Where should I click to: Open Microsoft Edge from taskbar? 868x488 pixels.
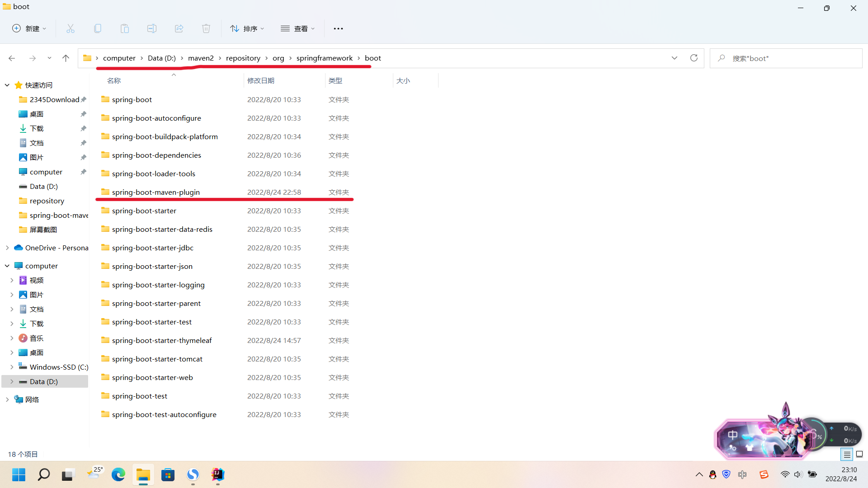coord(118,474)
